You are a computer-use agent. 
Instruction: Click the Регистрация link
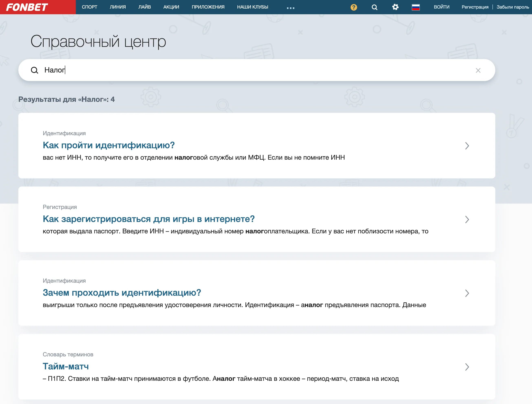point(475,7)
